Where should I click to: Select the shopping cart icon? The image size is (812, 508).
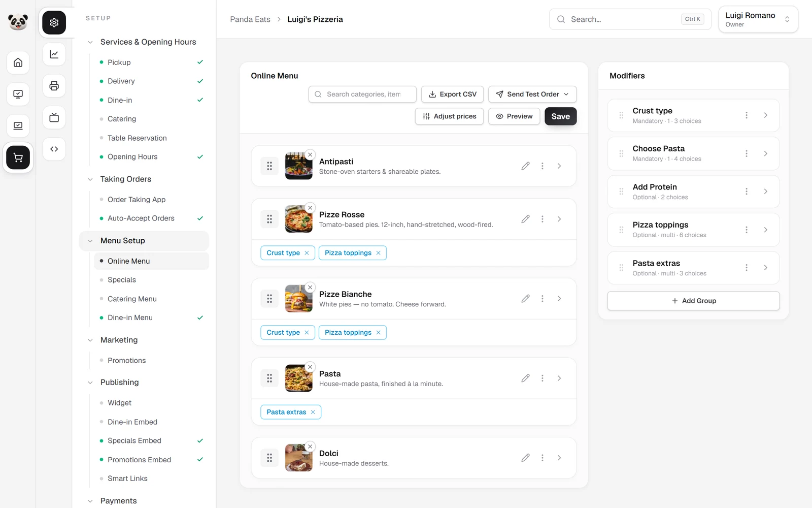pos(18,157)
